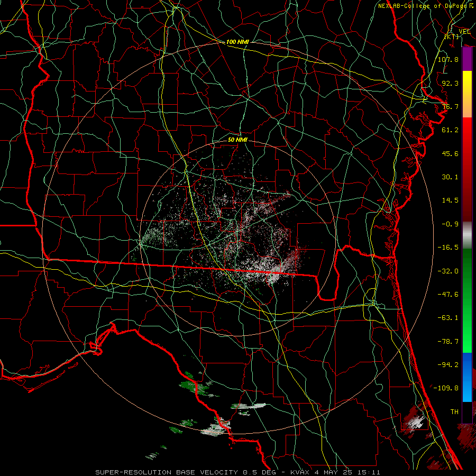Select the 30.1 velocity scale value
The image size is (476, 476).
coord(450,177)
